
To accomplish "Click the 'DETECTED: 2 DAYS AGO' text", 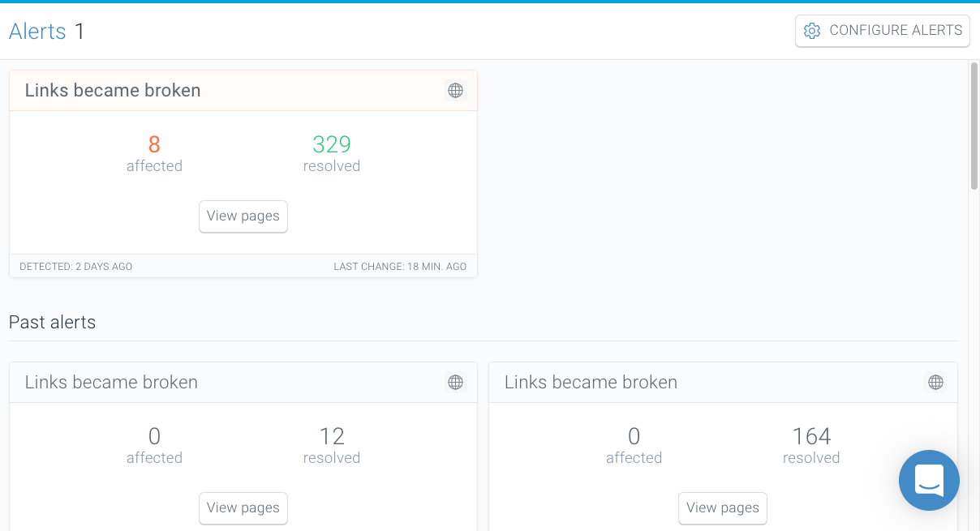I will pos(76,266).
